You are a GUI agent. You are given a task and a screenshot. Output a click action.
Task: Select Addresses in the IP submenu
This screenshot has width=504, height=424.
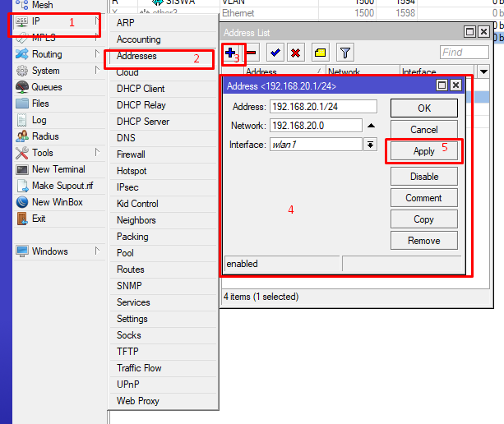click(x=136, y=56)
